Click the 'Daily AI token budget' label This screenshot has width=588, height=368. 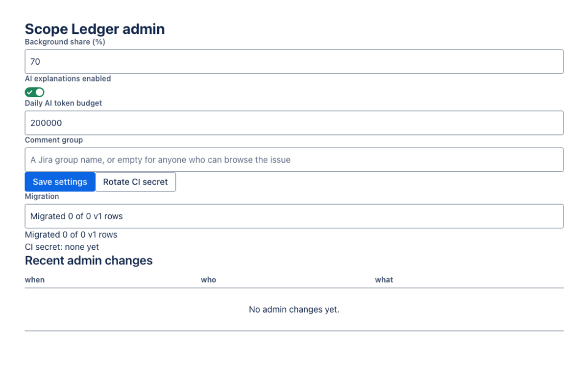coord(64,103)
